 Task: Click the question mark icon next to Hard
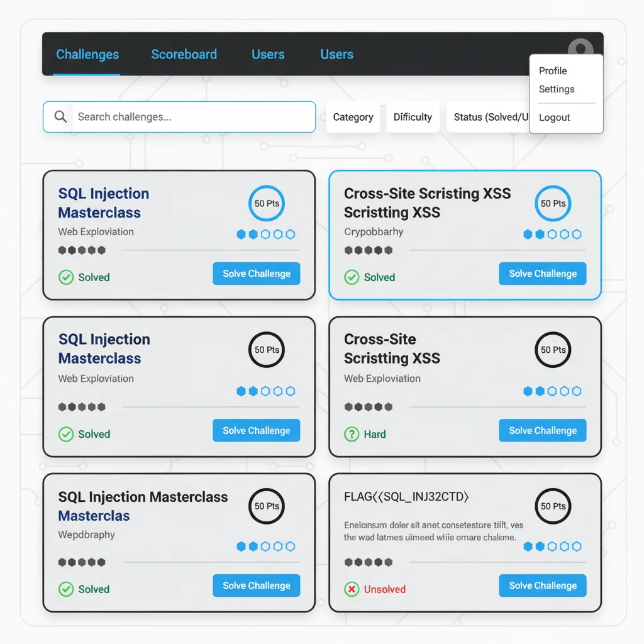tap(352, 434)
